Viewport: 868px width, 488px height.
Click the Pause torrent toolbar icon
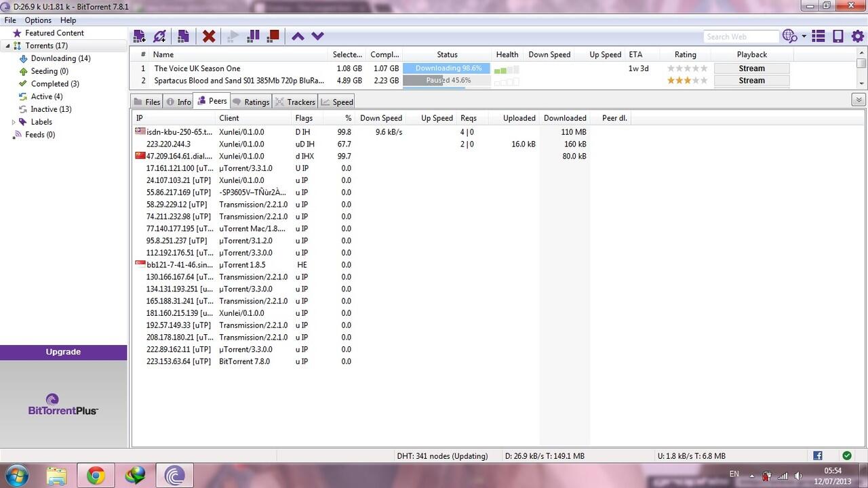pos(253,36)
